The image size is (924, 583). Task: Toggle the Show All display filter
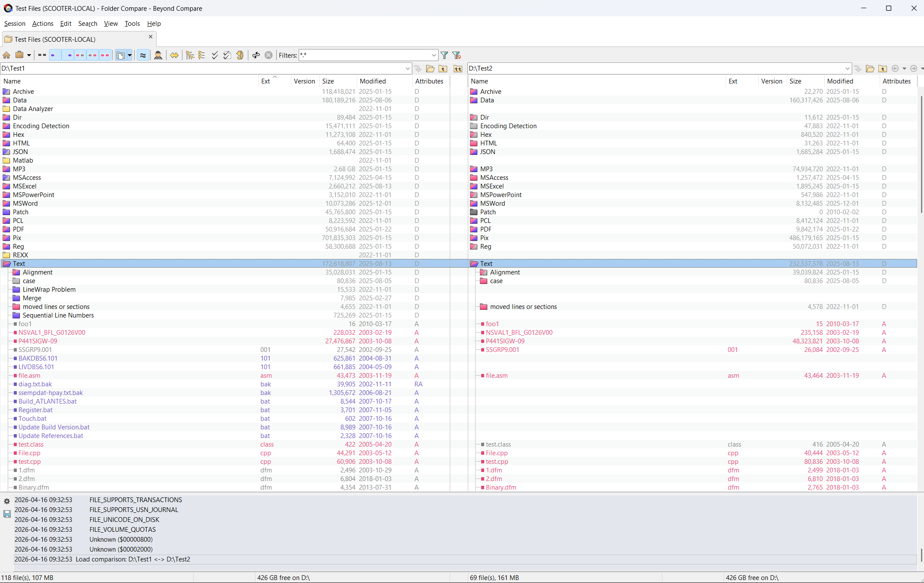tap(42, 55)
